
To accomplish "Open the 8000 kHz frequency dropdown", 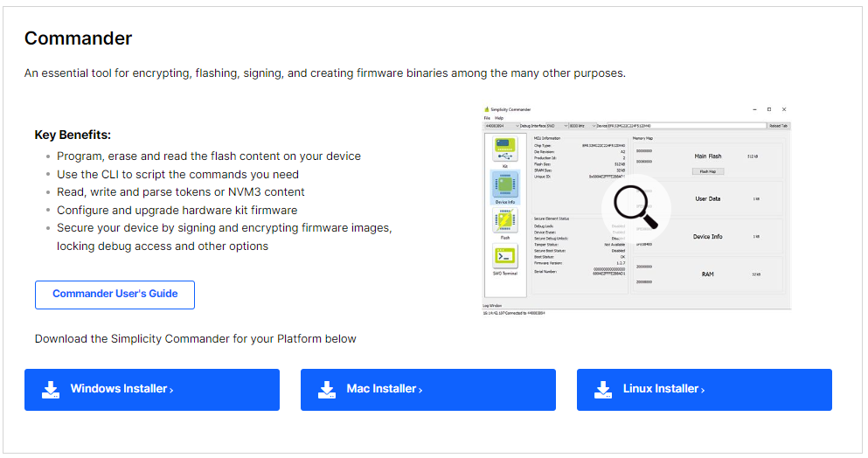I will [582, 126].
